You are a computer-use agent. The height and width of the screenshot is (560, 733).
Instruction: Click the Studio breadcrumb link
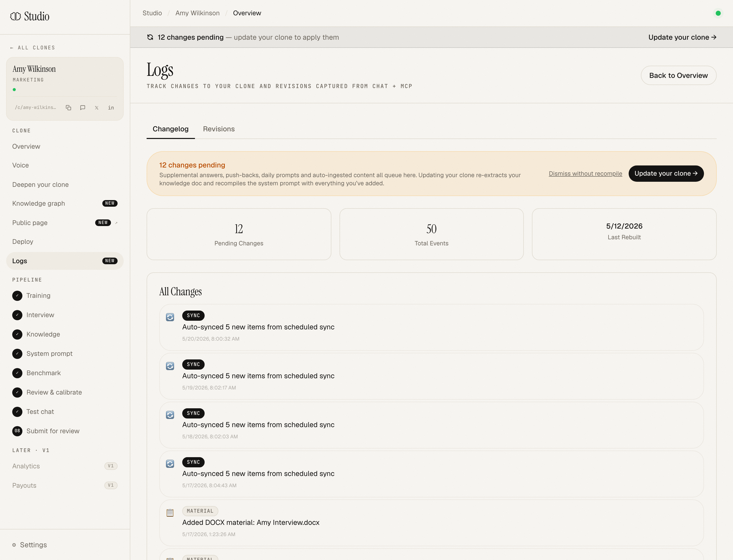[152, 13]
